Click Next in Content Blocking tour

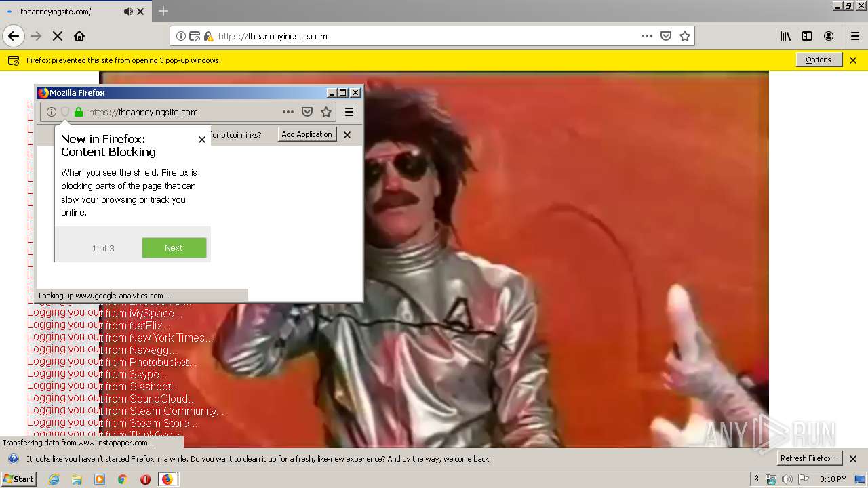(174, 248)
